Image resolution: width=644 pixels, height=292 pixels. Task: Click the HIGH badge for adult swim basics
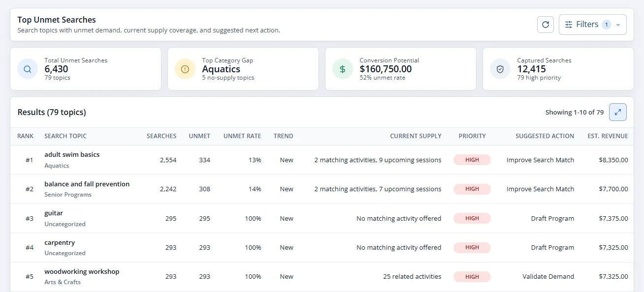472,160
